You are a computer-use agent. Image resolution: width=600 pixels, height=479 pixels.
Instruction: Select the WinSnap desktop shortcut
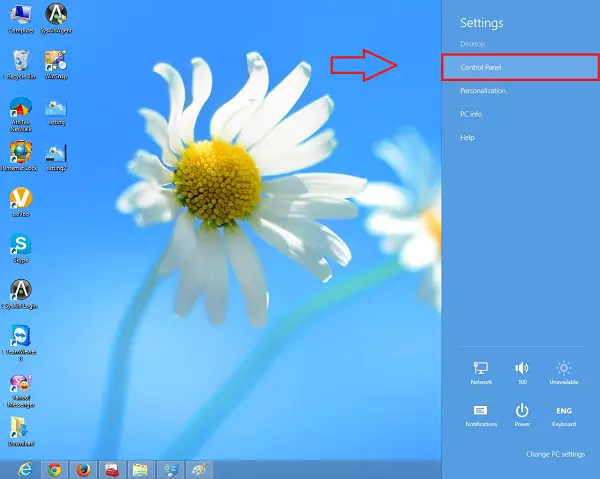click(56, 64)
